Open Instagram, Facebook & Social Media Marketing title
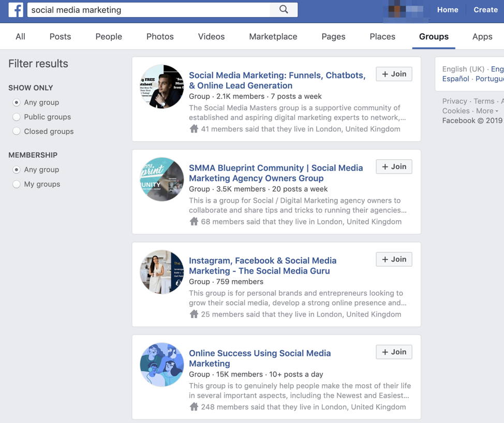504x423 pixels. point(262,266)
